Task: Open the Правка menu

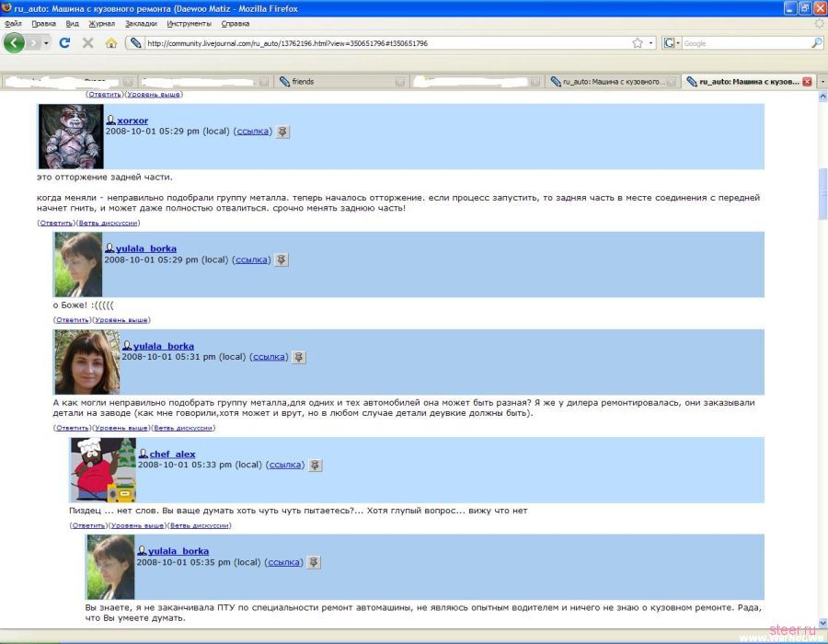Action: [x=43, y=23]
